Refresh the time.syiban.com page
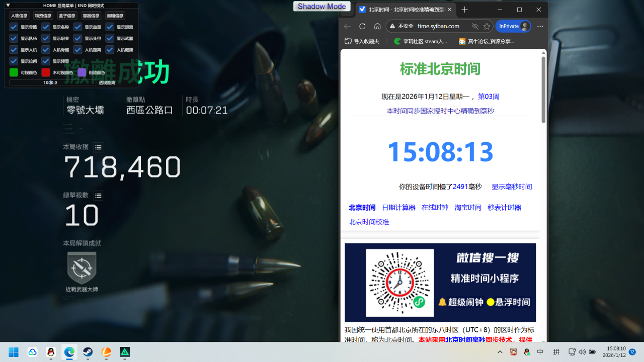The height and width of the screenshot is (362, 644). point(362,26)
